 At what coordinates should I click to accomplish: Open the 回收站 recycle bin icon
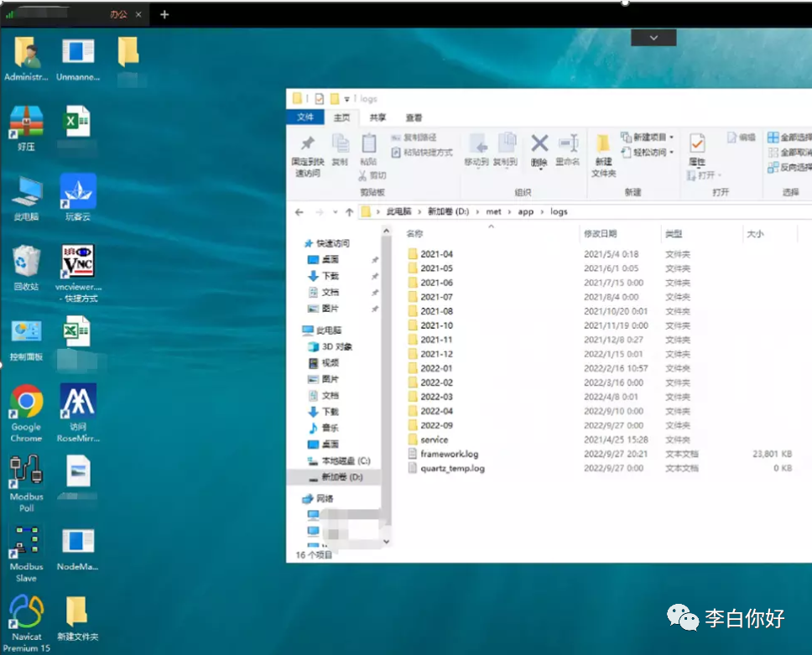(26, 268)
